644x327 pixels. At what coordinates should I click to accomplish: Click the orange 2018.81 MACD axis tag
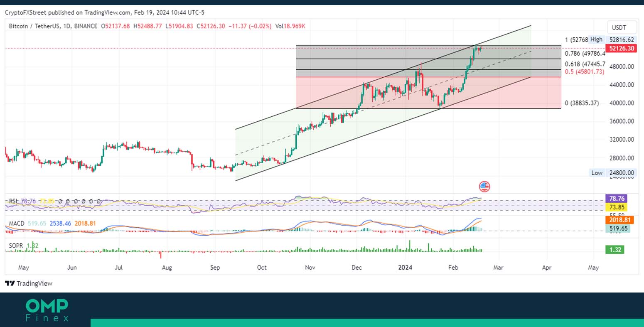tap(619, 220)
